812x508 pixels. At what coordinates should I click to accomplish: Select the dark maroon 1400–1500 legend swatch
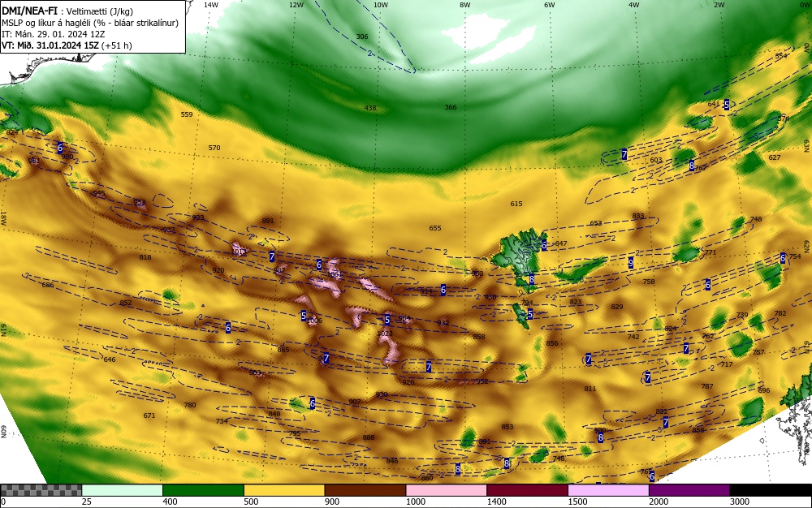click(527, 490)
